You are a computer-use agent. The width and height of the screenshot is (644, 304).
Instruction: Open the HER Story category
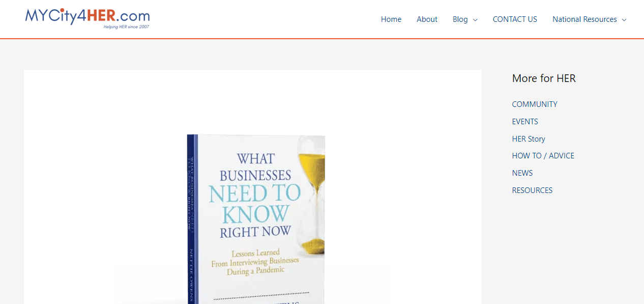[x=529, y=139]
